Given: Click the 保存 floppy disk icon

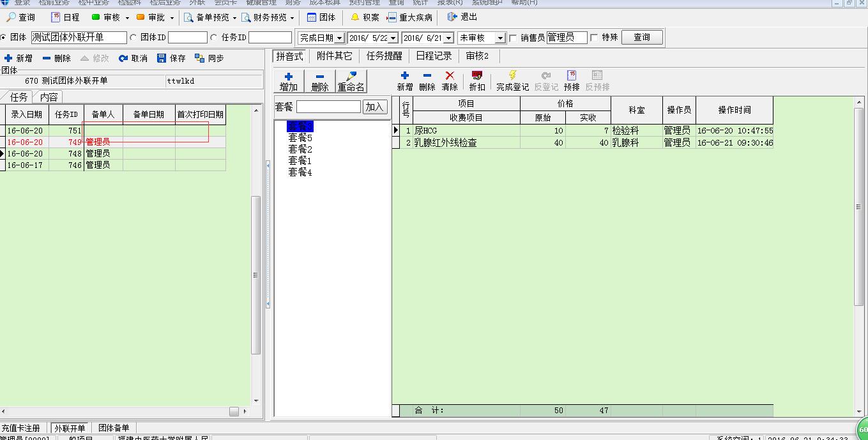Looking at the screenshot, I should (x=162, y=58).
